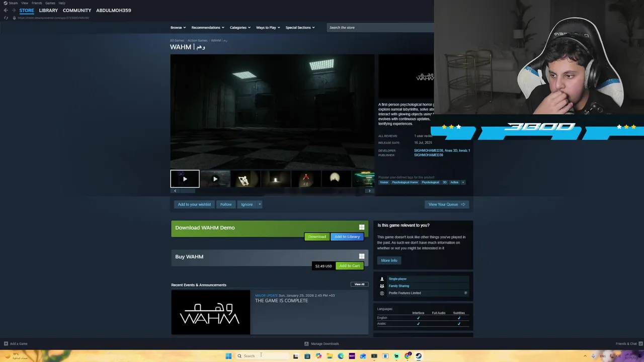Open the ABDULMOH359 profile tab
The height and width of the screenshot is (362, 644).
114,11
